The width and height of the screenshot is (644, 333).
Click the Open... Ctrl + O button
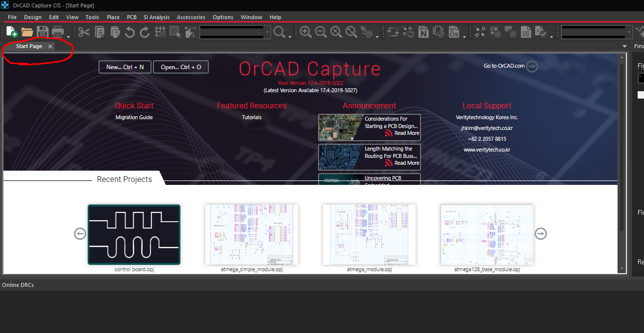click(181, 67)
